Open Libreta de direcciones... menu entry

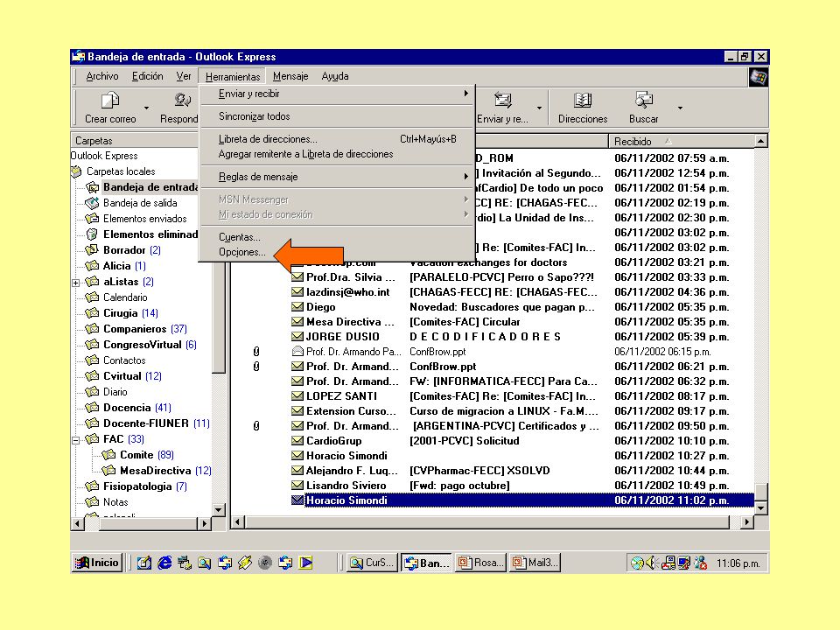coord(337,139)
